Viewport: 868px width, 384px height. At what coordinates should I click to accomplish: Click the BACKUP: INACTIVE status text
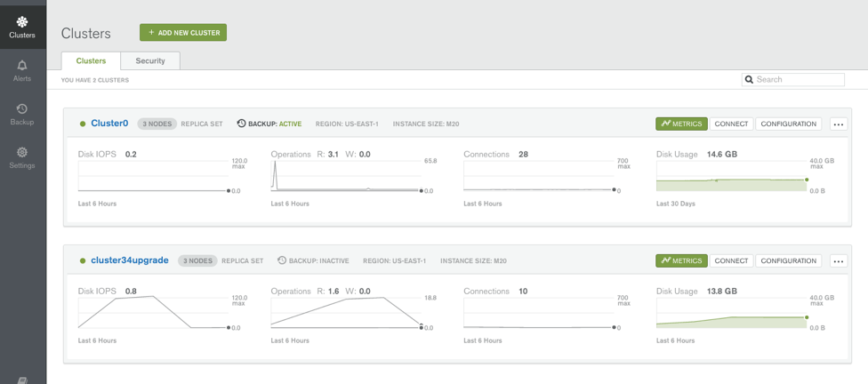pyautogui.click(x=319, y=260)
